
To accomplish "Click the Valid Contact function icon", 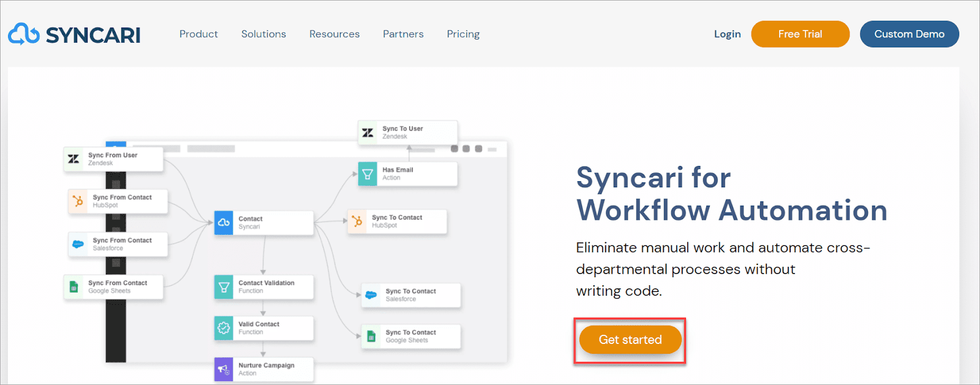I will point(224,328).
